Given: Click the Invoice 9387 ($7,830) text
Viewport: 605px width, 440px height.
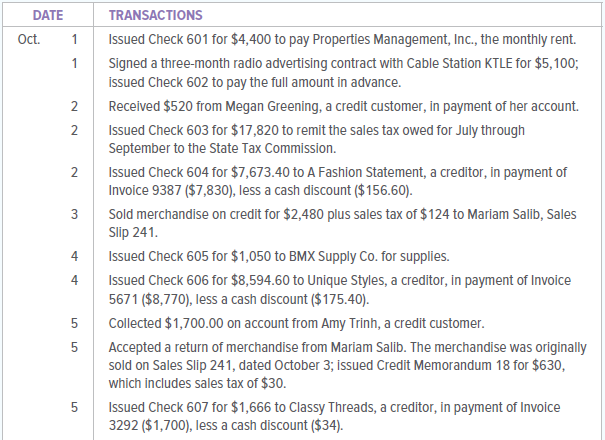Looking at the screenshot, I should click(166, 188).
